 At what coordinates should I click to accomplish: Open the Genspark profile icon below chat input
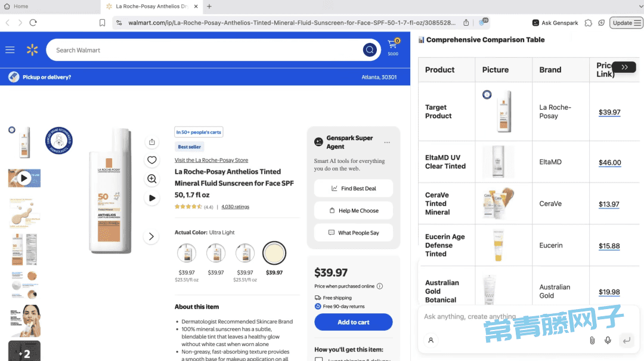431,341
